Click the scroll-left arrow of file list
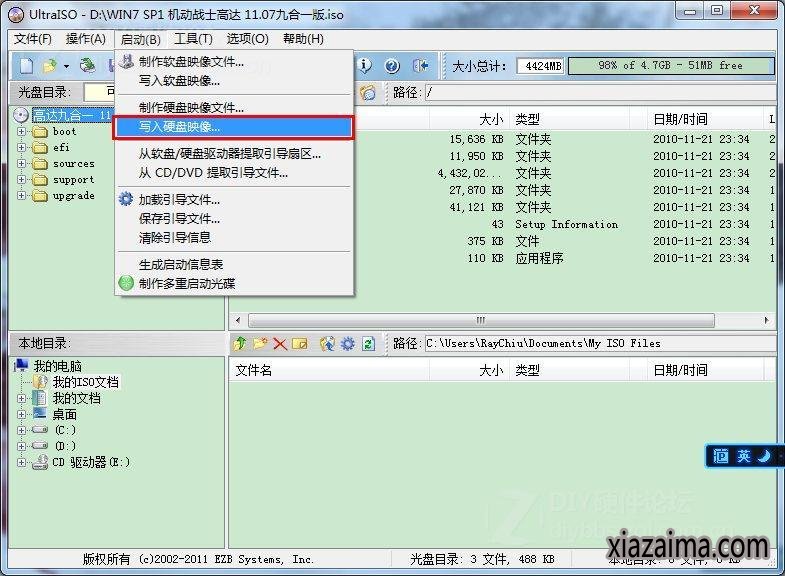 [238, 320]
